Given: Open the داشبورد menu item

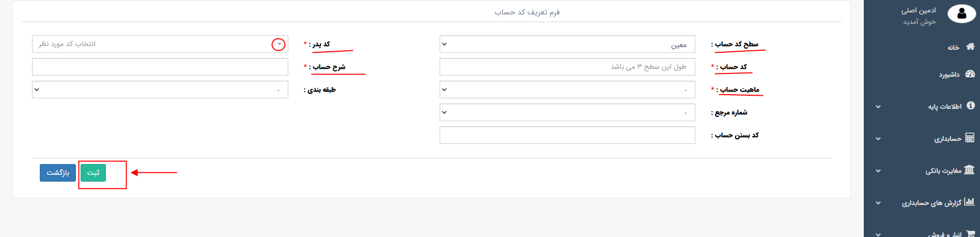Looking at the screenshot, I should pyautogui.click(x=949, y=75).
